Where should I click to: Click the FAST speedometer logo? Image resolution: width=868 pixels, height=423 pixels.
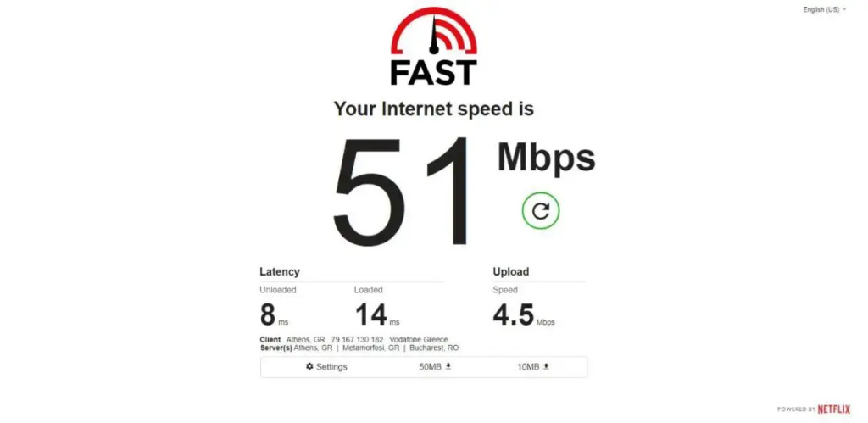[433, 47]
